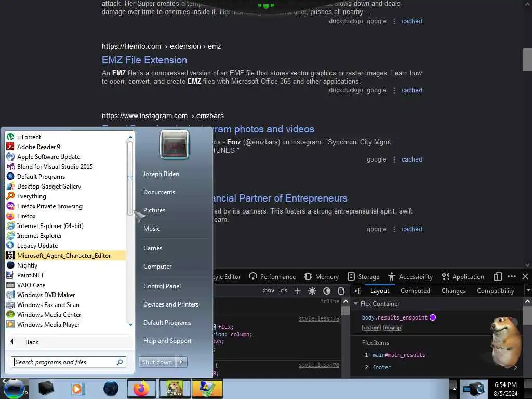The height and width of the screenshot is (399, 532).
Task: Toggle light color scheme simulation in devtools
Action: click(x=312, y=291)
